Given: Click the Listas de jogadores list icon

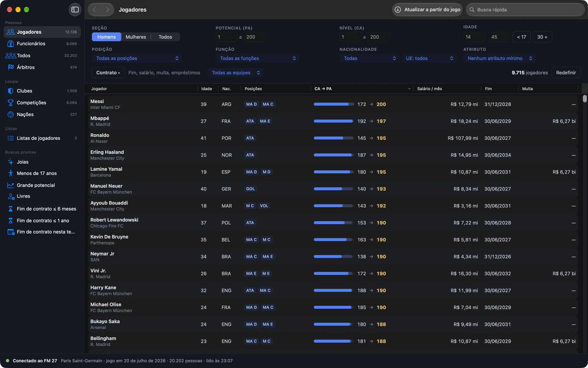Looking at the screenshot, I should [11, 138].
